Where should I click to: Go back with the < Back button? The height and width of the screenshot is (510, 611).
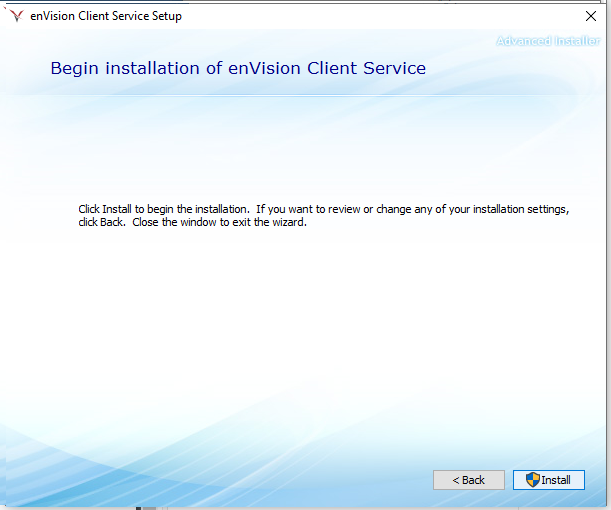click(x=469, y=480)
